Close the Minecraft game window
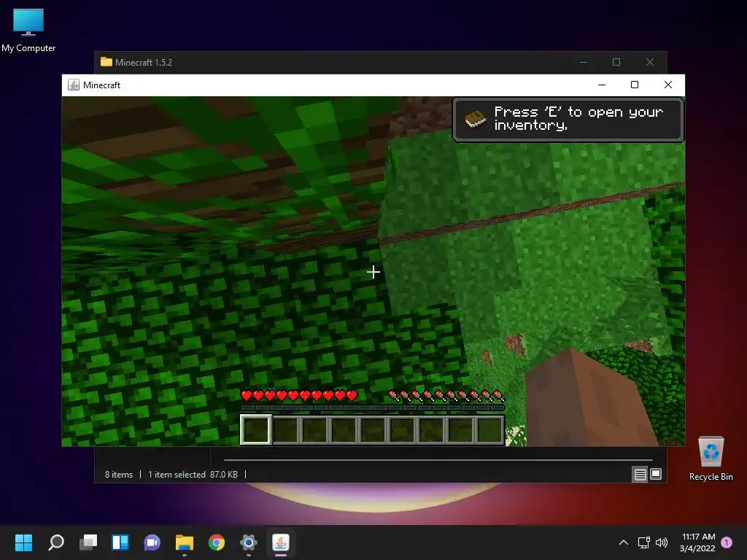 click(668, 85)
